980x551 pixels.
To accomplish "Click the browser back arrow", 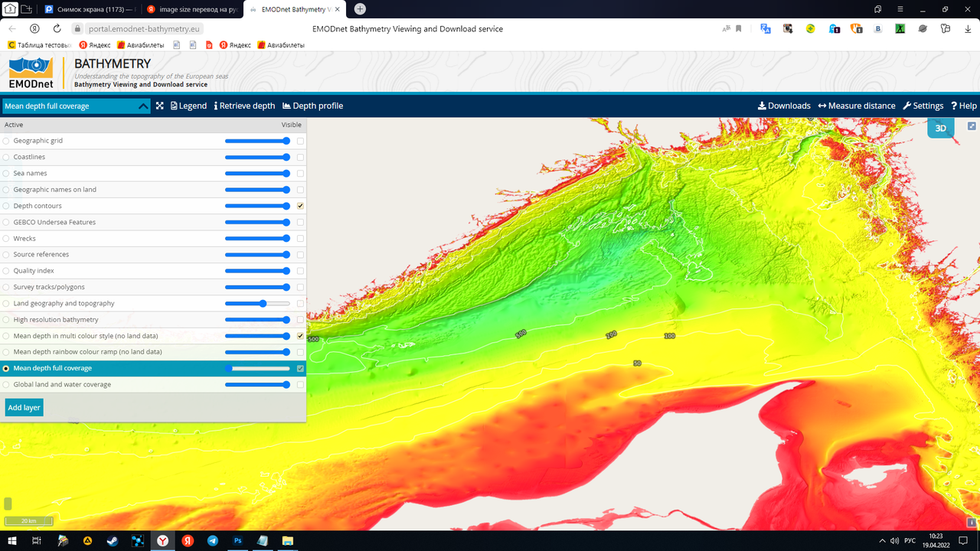I will click(12, 28).
